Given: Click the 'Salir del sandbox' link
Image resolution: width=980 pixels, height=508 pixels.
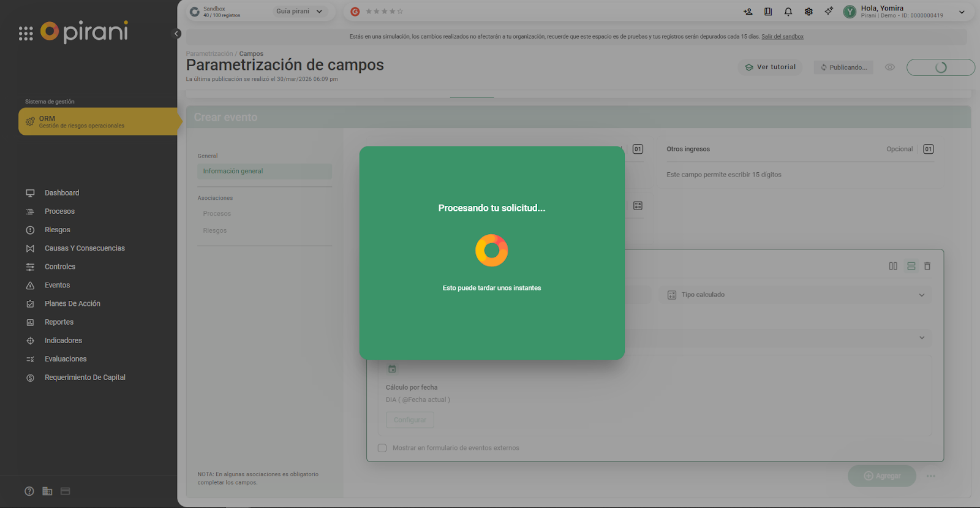Looking at the screenshot, I should (782, 37).
